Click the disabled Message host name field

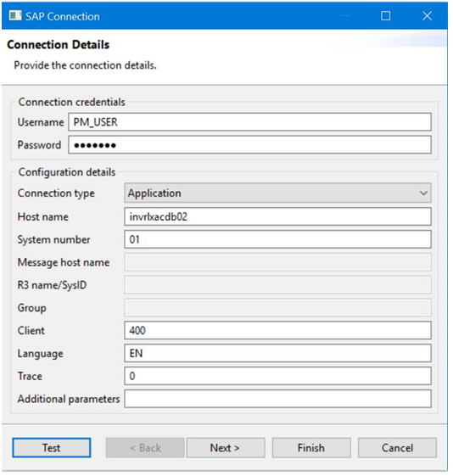277,262
